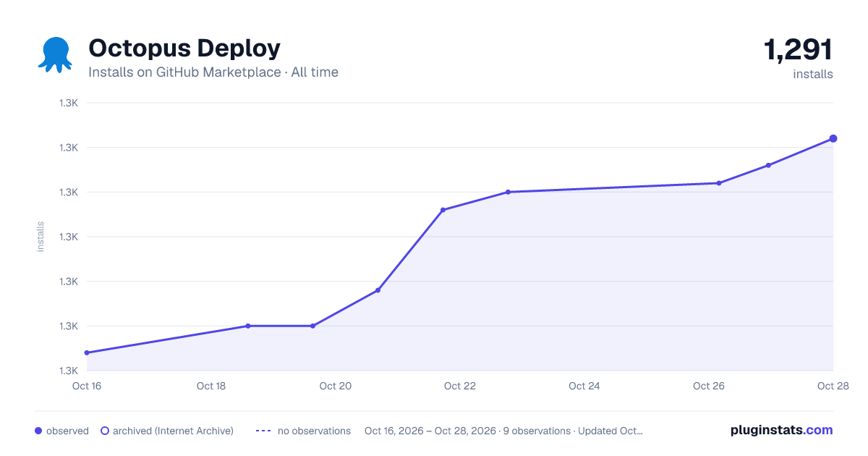Click the 'Oct 18' x-axis label

(211, 386)
